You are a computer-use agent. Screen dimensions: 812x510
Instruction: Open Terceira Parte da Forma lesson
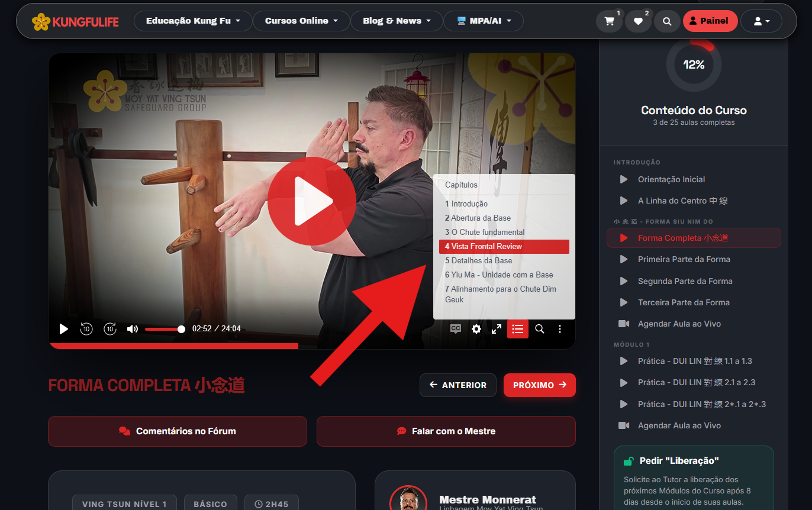(694, 302)
